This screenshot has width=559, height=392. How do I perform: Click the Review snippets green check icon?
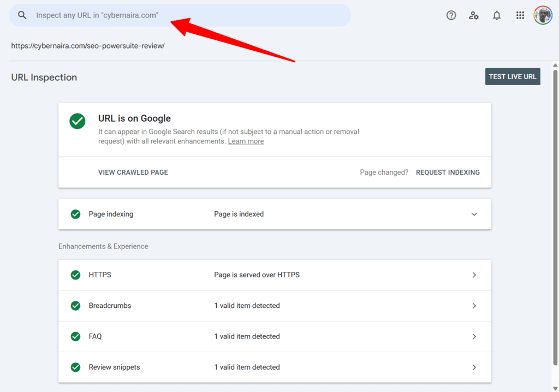pos(75,367)
